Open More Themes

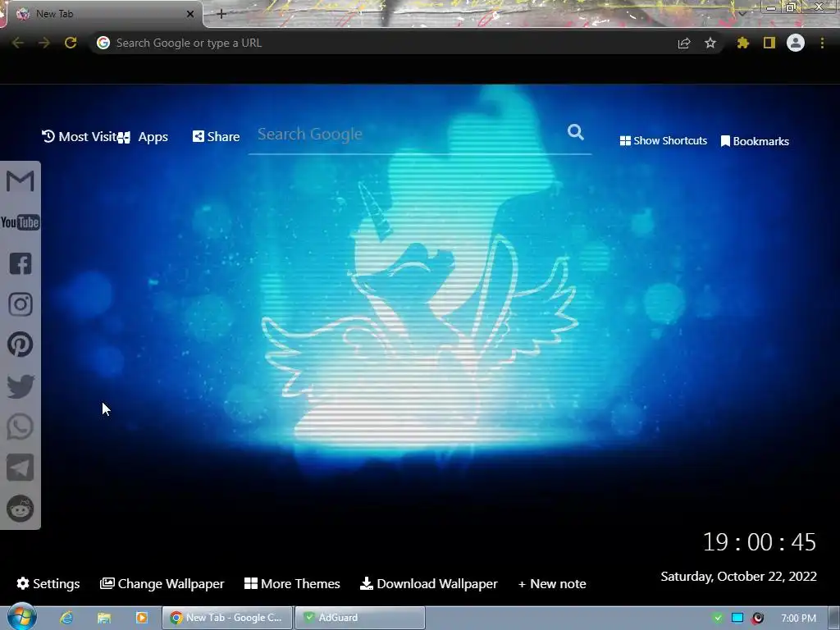click(x=292, y=583)
